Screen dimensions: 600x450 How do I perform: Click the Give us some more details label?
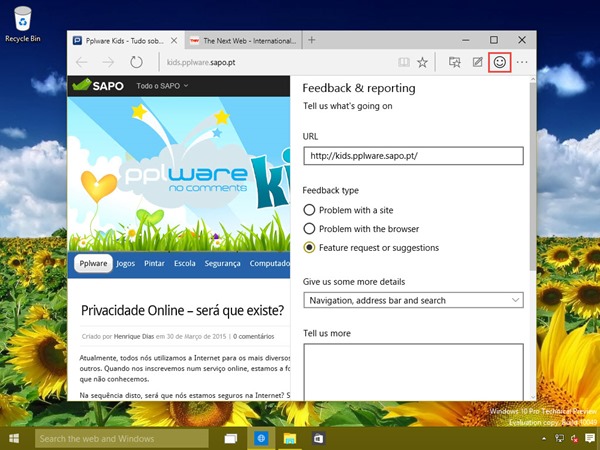click(x=354, y=282)
